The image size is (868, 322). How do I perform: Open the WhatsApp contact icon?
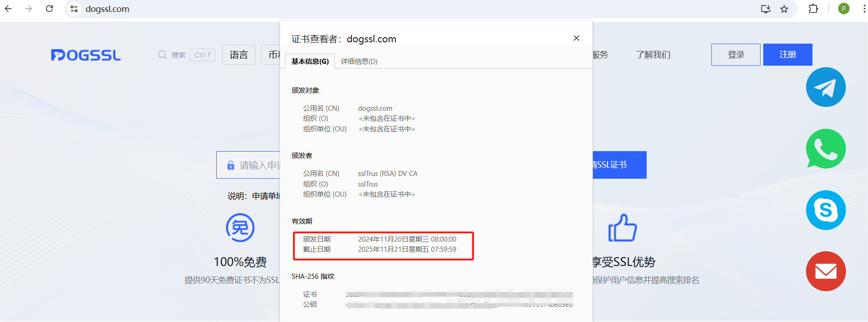click(826, 148)
